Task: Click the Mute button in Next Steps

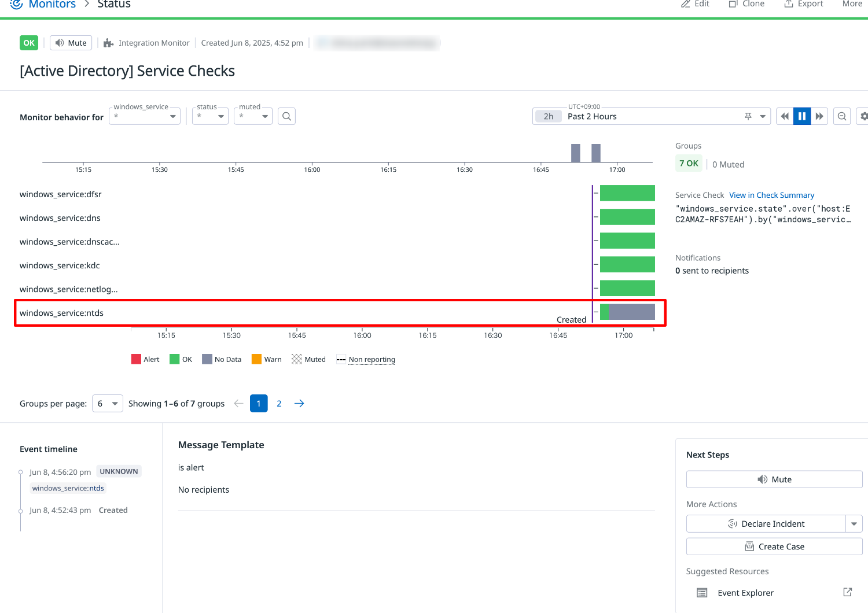Action: (x=774, y=479)
